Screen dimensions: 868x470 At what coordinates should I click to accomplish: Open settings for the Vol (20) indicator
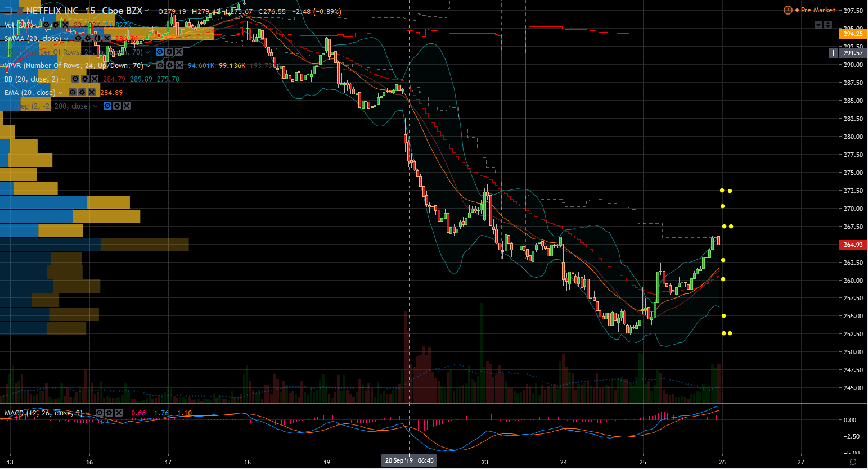(56, 25)
